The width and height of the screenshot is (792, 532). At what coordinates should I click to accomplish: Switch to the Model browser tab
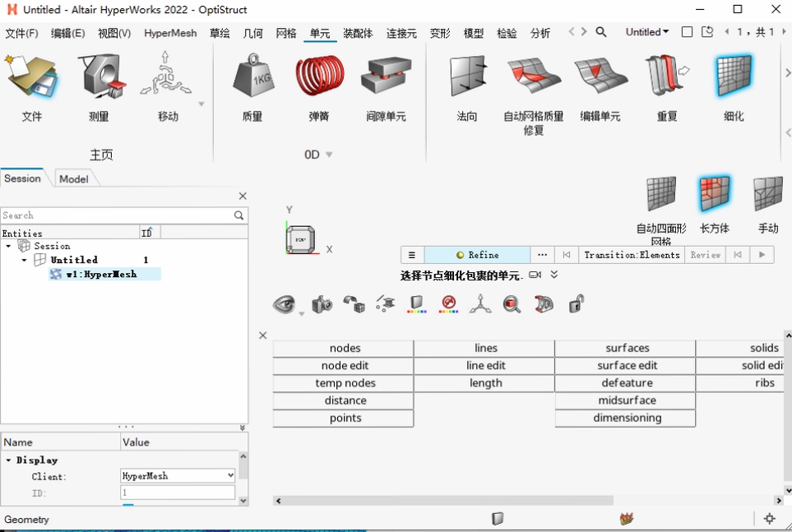click(x=74, y=179)
